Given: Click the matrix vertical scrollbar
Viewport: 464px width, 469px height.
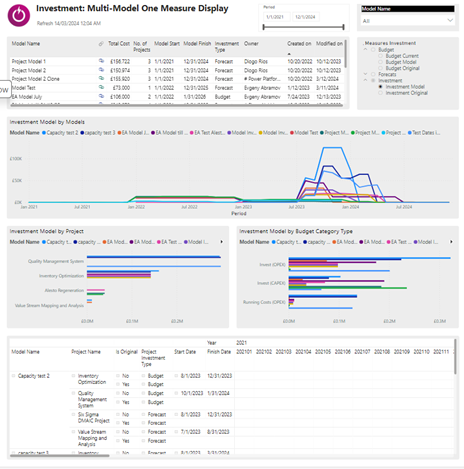Looking at the screenshot, I should click(x=455, y=357).
